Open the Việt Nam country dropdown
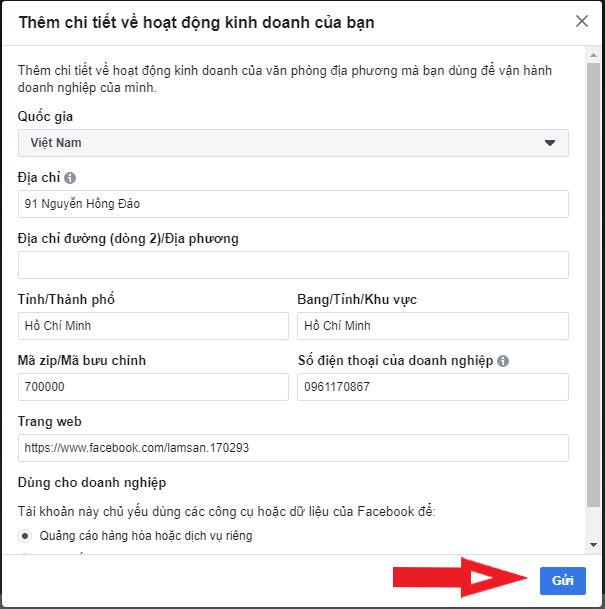Screen dimensions: 605x609 pos(293,143)
